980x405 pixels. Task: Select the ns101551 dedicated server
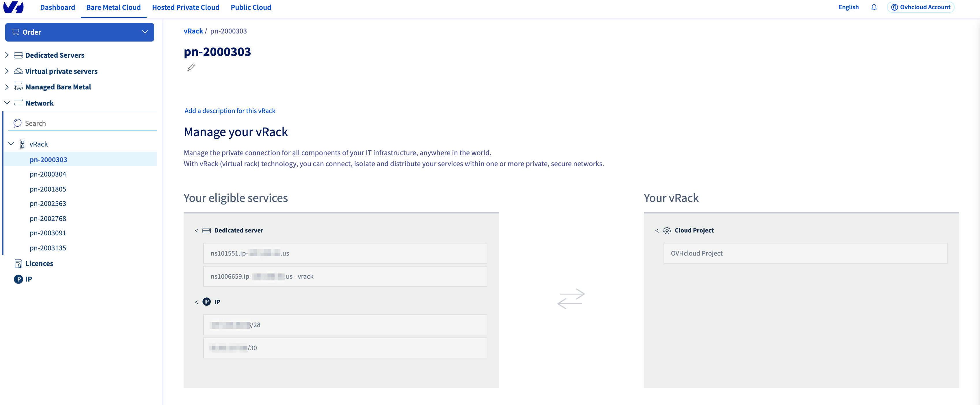click(x=345, y=253)
